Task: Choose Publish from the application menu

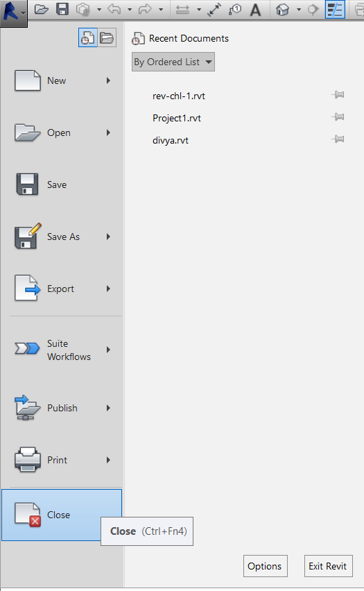Action: (62, 408)
